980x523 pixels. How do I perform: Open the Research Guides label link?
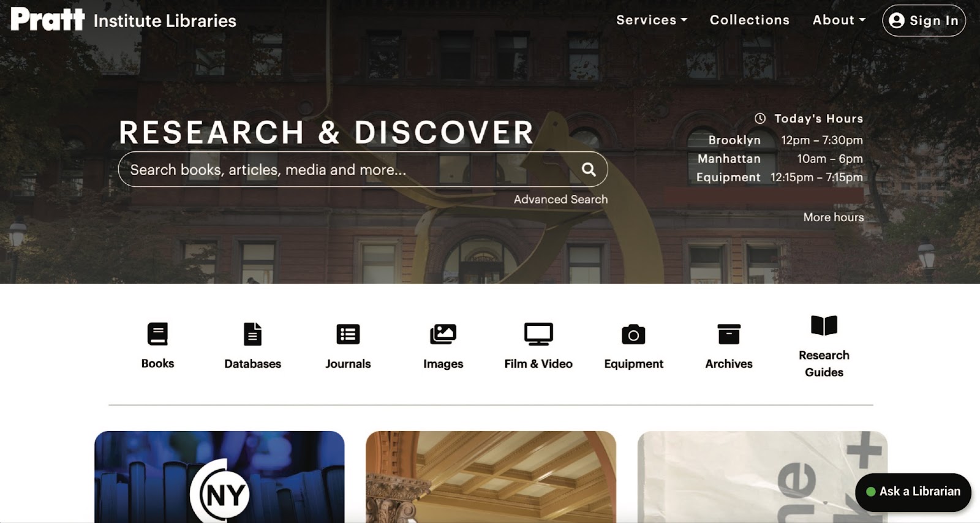coord(824,364)
